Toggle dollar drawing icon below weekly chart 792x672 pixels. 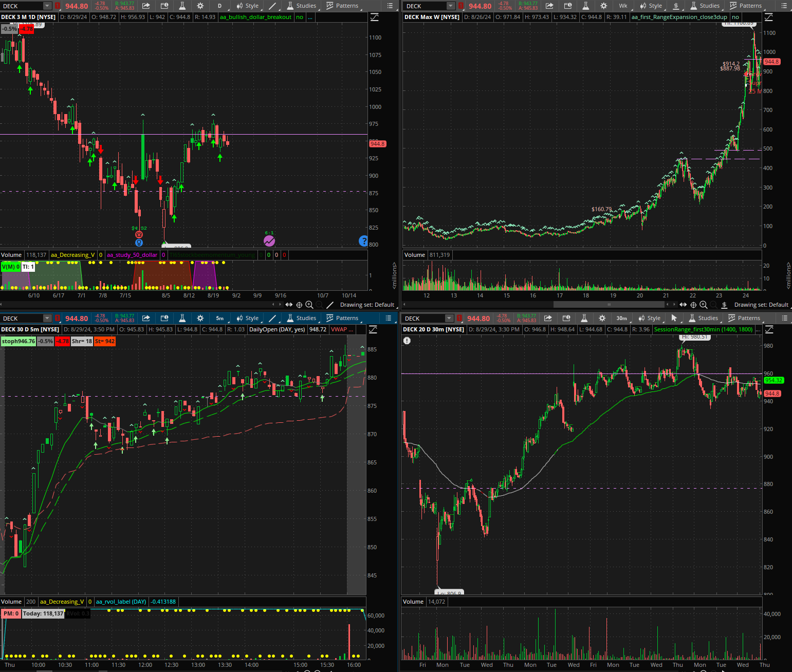click(724, 305)
